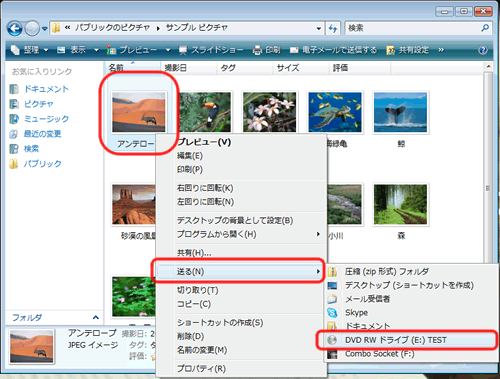Click 電子メールで送信する in toolbar

333,50
